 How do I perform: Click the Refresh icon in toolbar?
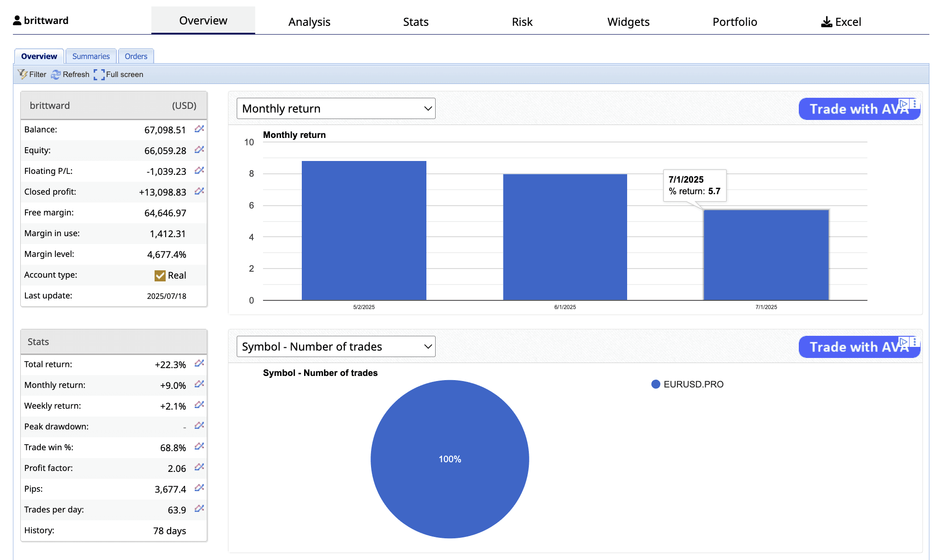pyautogui.click(x=56, y=75)
